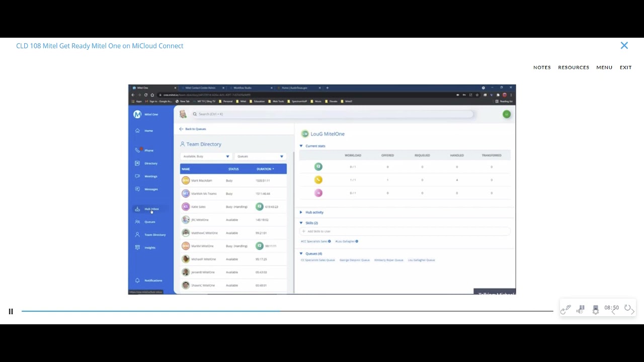Collapse the Skills (2) section

click(x=308, y=223)
